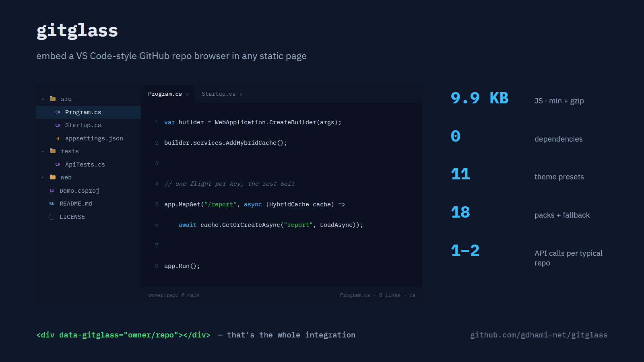Click the 18 statistic number

coord(460,212)
